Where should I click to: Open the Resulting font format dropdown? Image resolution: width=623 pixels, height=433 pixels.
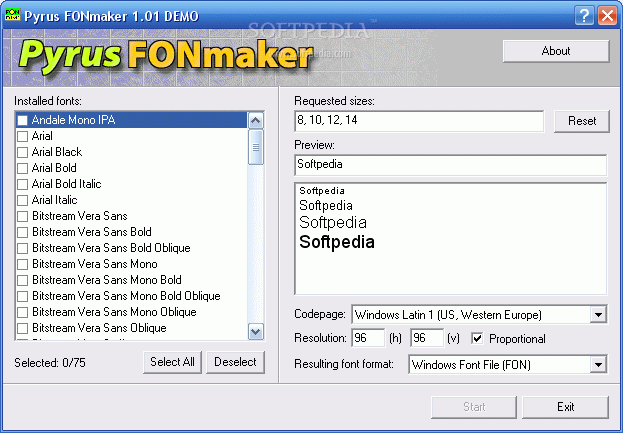(x=598, y=365)
